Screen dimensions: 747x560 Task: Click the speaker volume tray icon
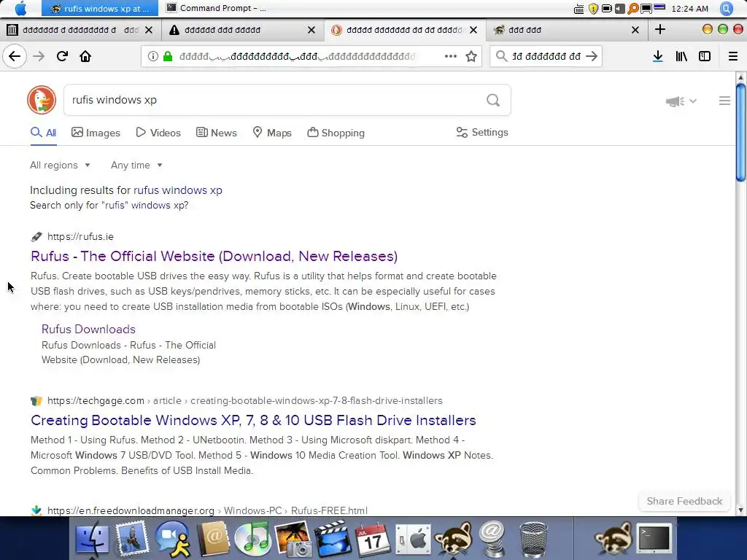pos(619,9)
